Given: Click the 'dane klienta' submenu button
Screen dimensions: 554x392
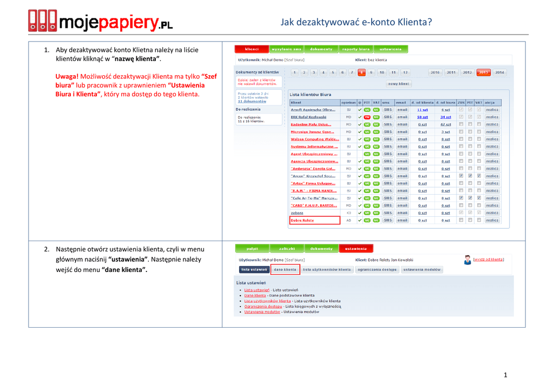Looking at the screenshot, I should [285, 269].
